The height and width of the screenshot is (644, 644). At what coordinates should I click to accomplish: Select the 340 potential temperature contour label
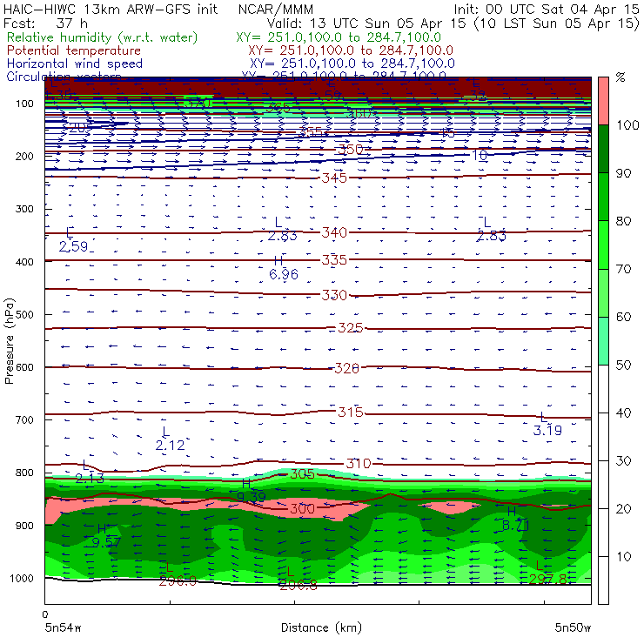coord(334,232)
